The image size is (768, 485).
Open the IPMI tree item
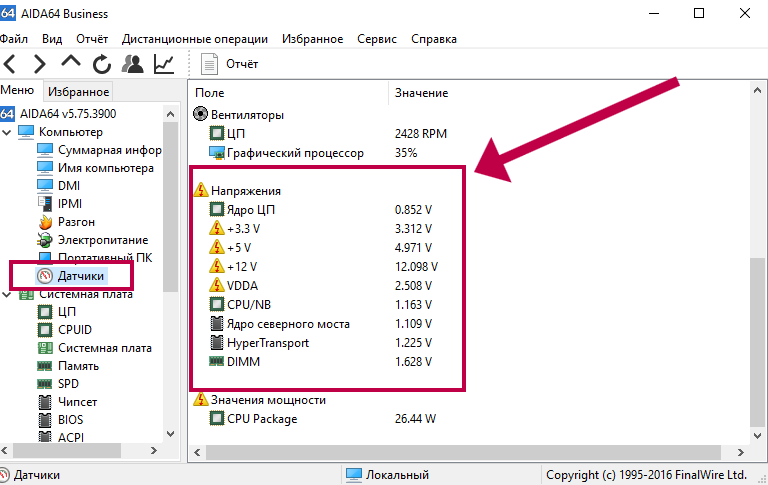click(x=60, y=204)
